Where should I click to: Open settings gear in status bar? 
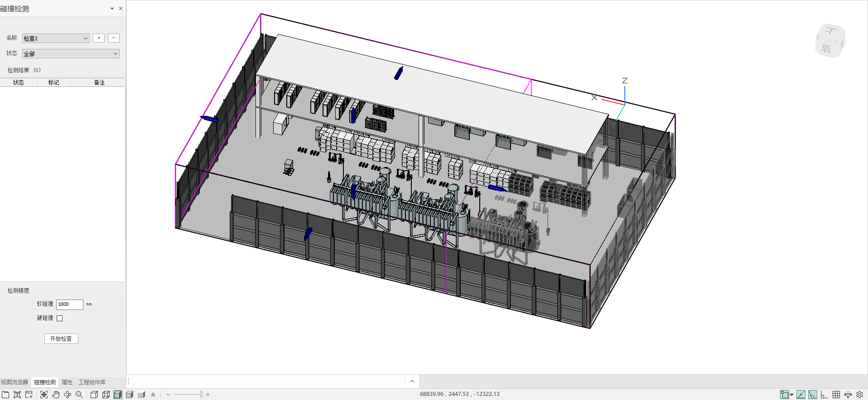860,395
